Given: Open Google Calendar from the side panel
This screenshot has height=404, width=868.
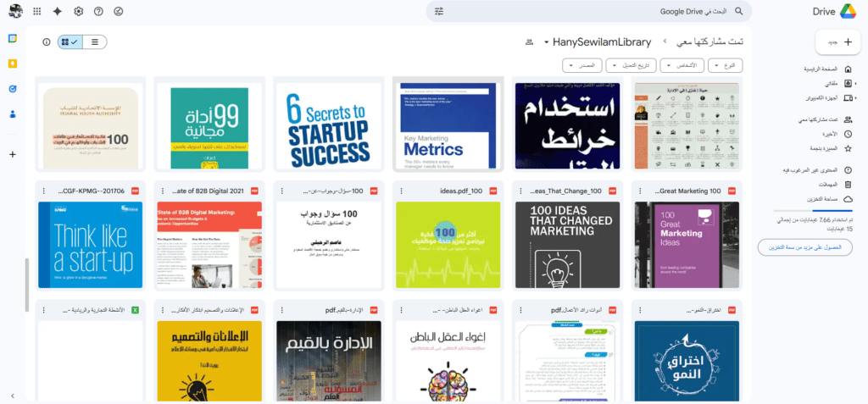Looking at the screenshot, I should pos(13,39).
